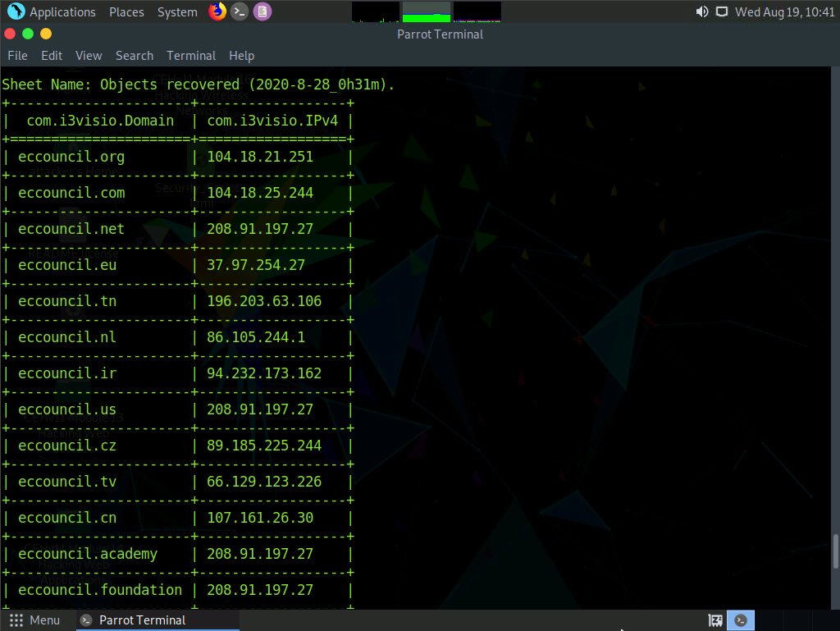Open the File menu
The height and width of the screenshot is (631, 840).
(18, 56)
